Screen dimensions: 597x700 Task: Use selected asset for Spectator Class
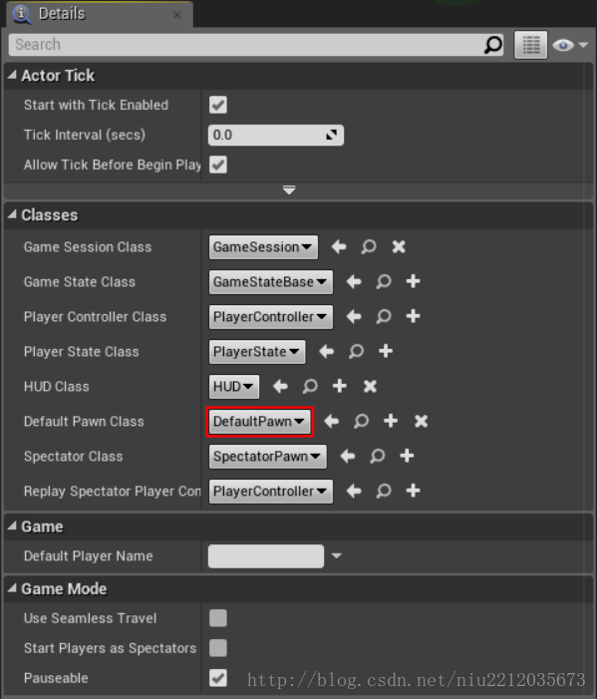[x=348, y=457]
